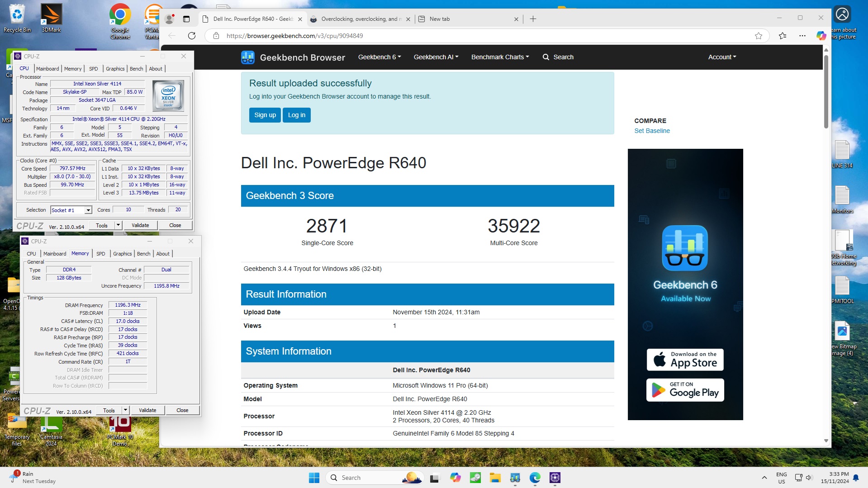
Task: Open a new browser tab
Action: (x=533, y=19)
